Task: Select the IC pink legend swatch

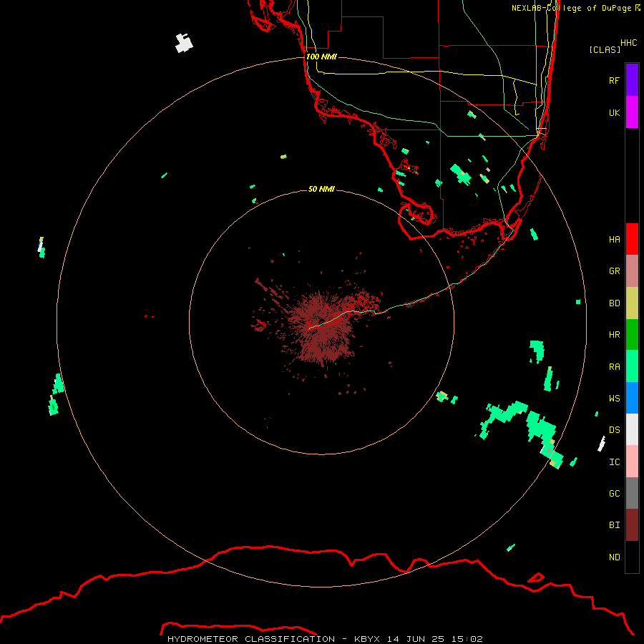Action: [632, 462]
